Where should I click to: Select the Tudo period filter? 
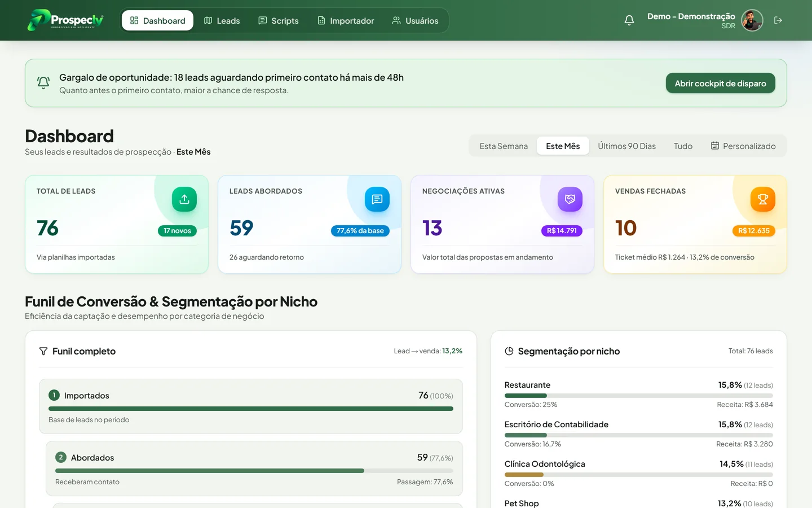pos(683,146)
